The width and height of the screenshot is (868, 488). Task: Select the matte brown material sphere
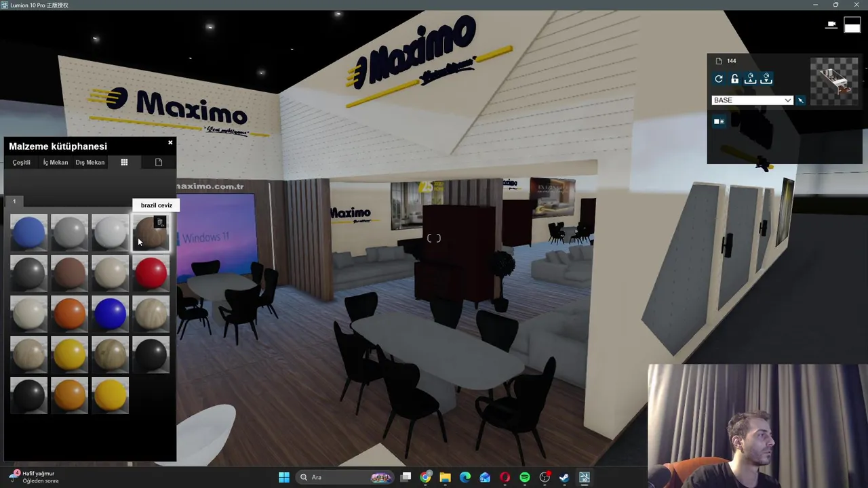pyautogui.click(x=69, y=274)
